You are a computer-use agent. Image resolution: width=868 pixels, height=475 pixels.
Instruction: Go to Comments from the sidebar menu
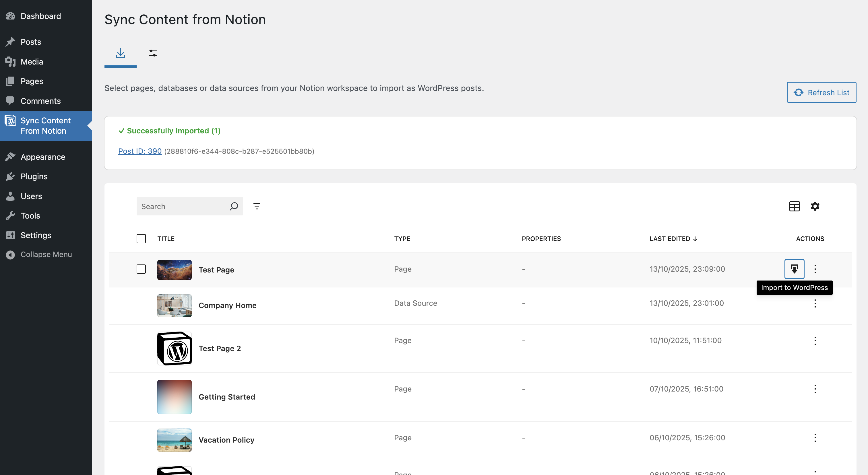point(40,101)
